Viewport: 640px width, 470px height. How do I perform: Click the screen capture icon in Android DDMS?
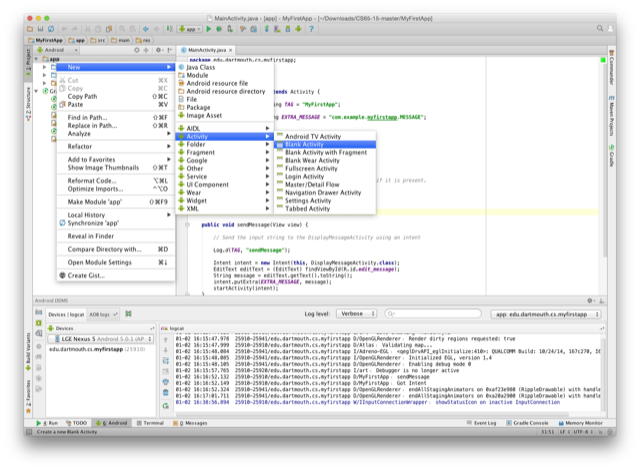tap(39, 312)
